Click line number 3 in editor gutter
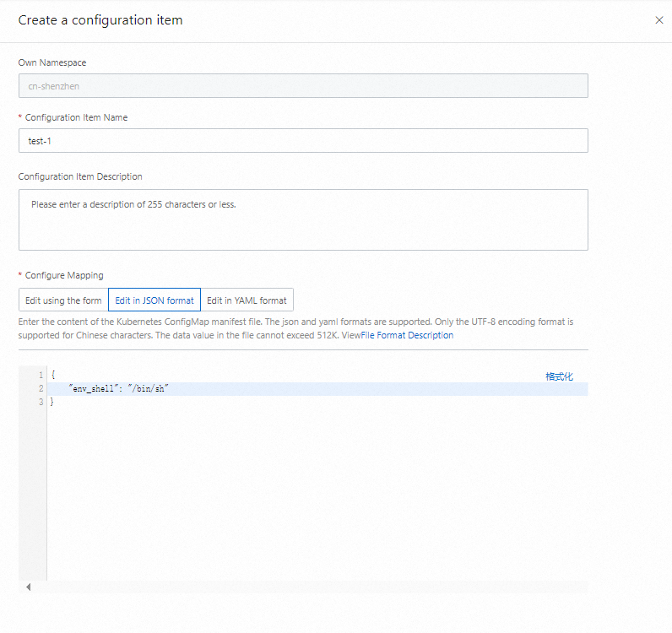 (x=40, y=403)
